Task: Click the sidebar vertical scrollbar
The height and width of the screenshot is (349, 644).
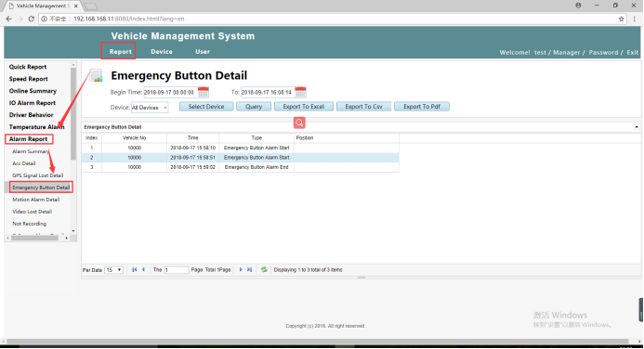Action: 73,113
